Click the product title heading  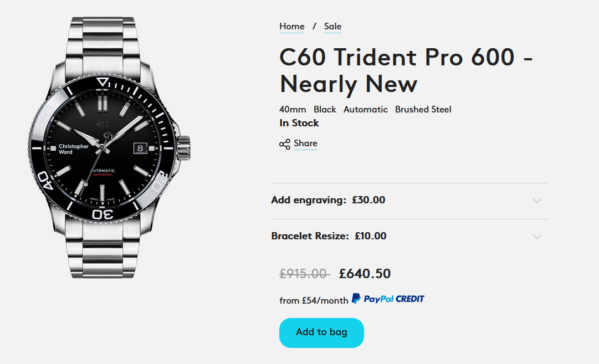[x=406, y=71]
